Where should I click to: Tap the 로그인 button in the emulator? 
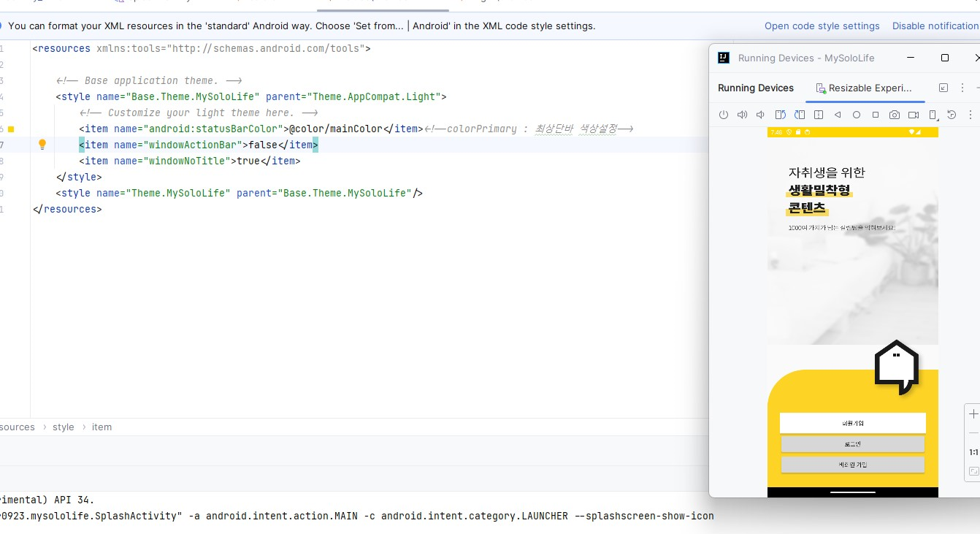tap(853, 444)
